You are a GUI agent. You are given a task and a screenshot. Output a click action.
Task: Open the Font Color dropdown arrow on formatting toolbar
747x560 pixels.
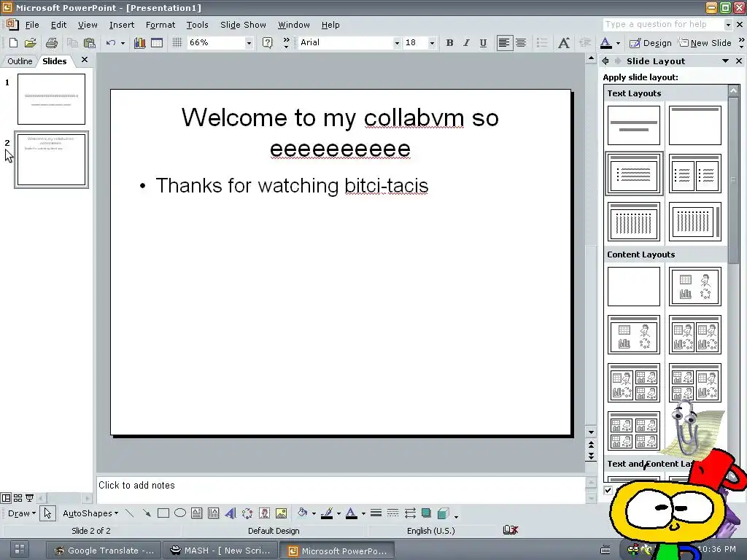click(618, 43)
